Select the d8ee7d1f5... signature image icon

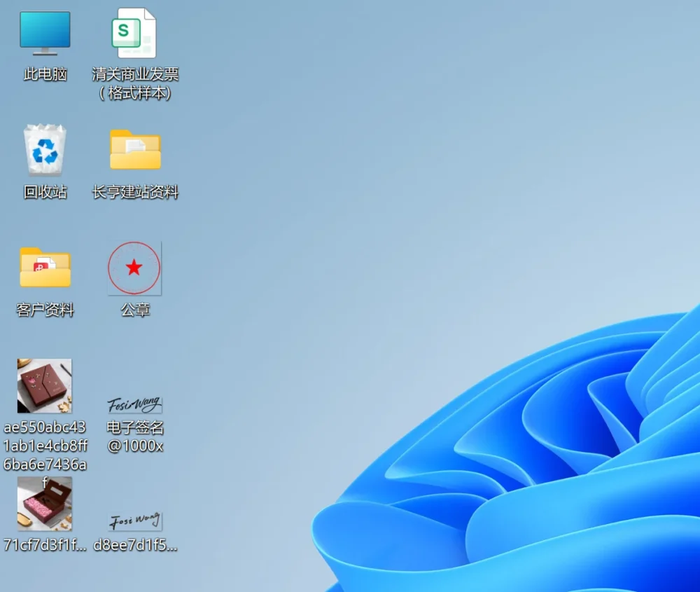coord(134,521)
